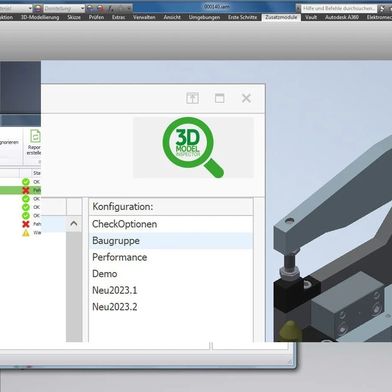Click the scroll-up chevron arrow
Screen dimensions: 392x392
[74, 224]
